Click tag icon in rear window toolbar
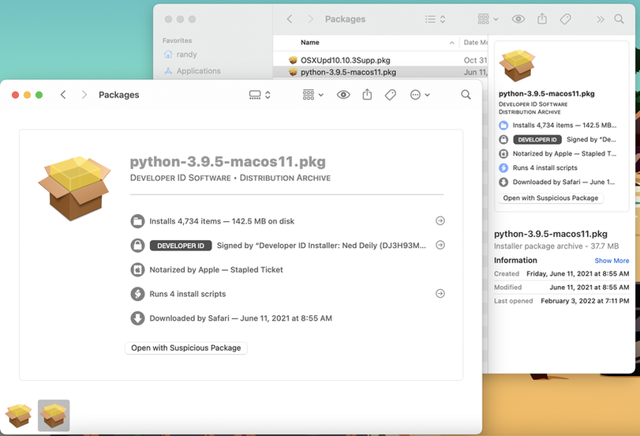 tap(565, 19)
